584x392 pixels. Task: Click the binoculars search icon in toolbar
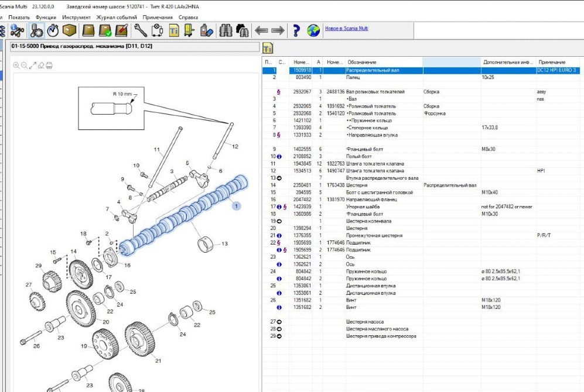coord(226,30)
